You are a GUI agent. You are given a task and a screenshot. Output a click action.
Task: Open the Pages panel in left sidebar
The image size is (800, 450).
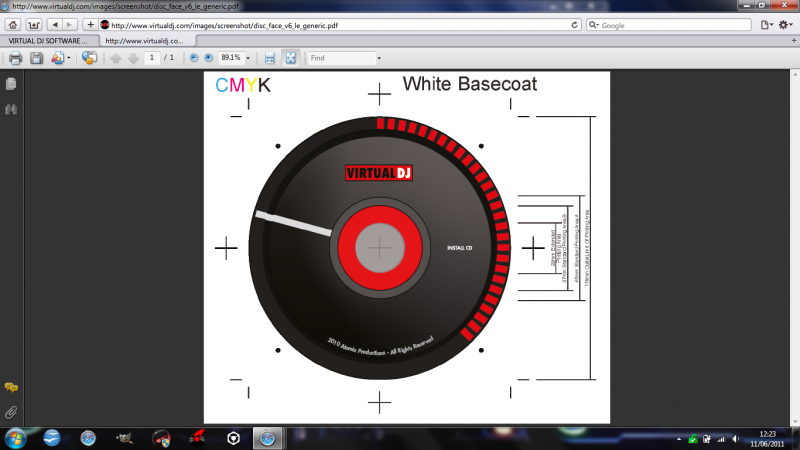[x=11, y=84]
